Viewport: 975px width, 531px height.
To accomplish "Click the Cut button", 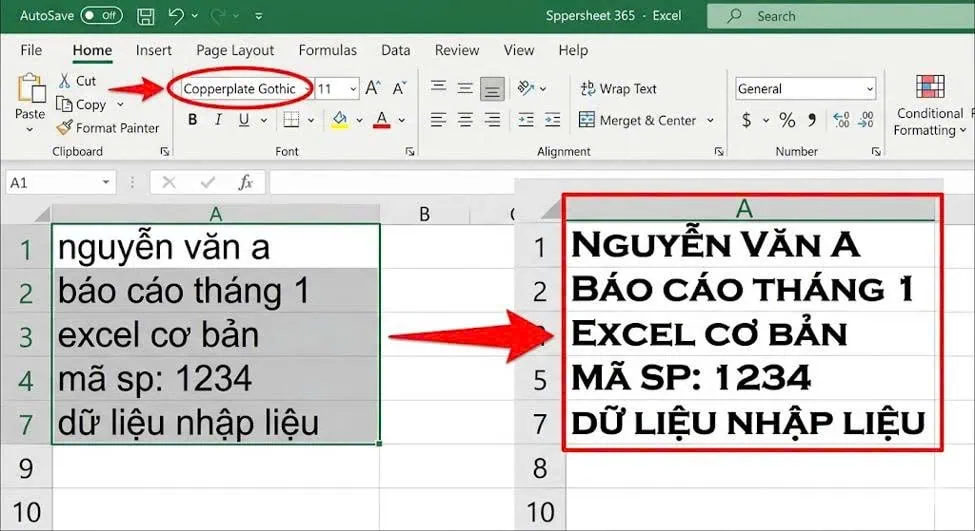I will point(77,81).
